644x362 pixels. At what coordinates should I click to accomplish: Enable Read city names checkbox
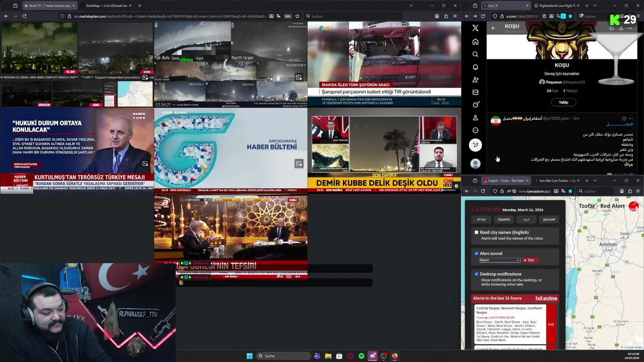coord(476,232)
